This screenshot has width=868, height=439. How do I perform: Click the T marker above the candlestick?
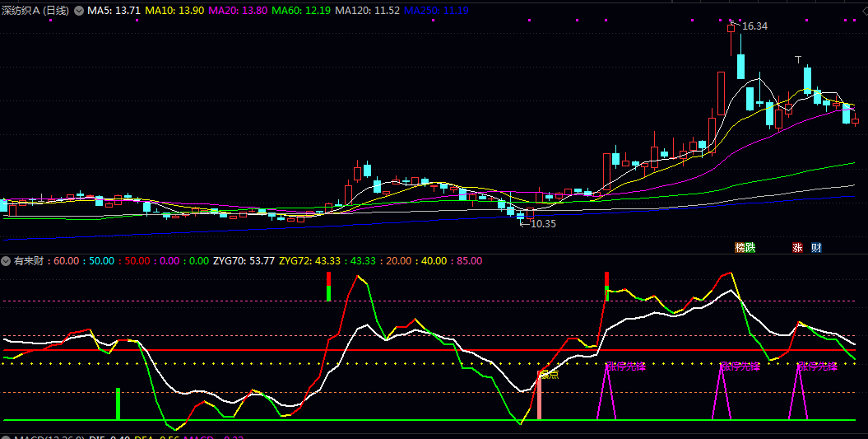tap(797, 59)
